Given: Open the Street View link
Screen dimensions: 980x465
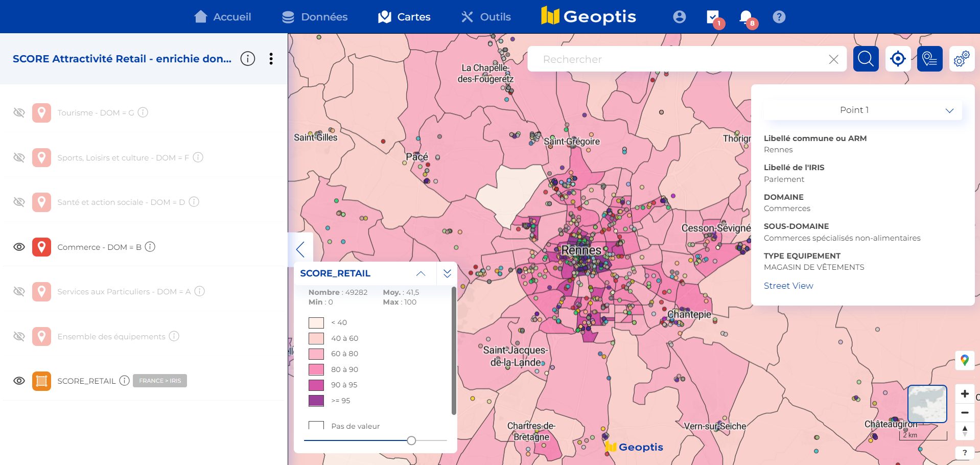Looking at the screenshot, I should (x=788, y=286).
